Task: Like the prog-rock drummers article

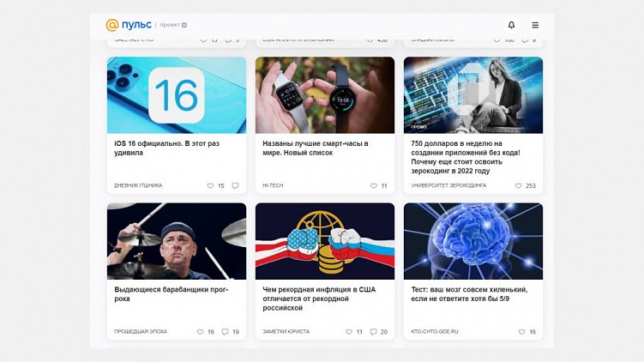Action: click(200, 332)
